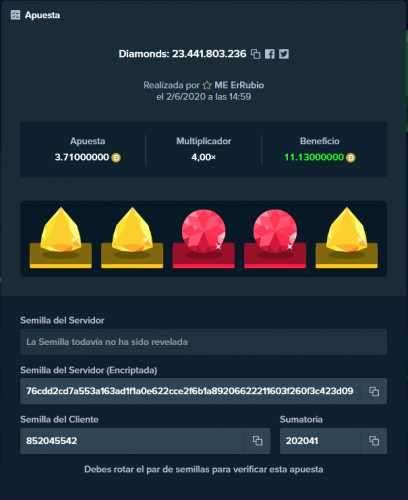The width and height of the screenshot is (408, 500).
Task: Click the Multiplicador label
Action: 204,141
